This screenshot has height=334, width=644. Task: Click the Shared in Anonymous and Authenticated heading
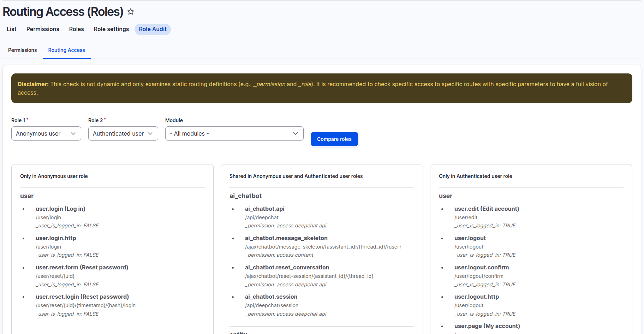[296, 176]
